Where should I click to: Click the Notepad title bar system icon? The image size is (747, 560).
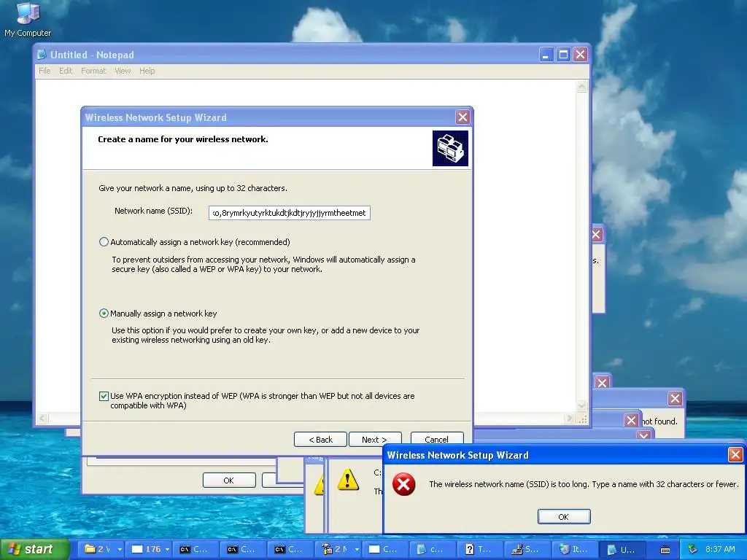[42, 55]
